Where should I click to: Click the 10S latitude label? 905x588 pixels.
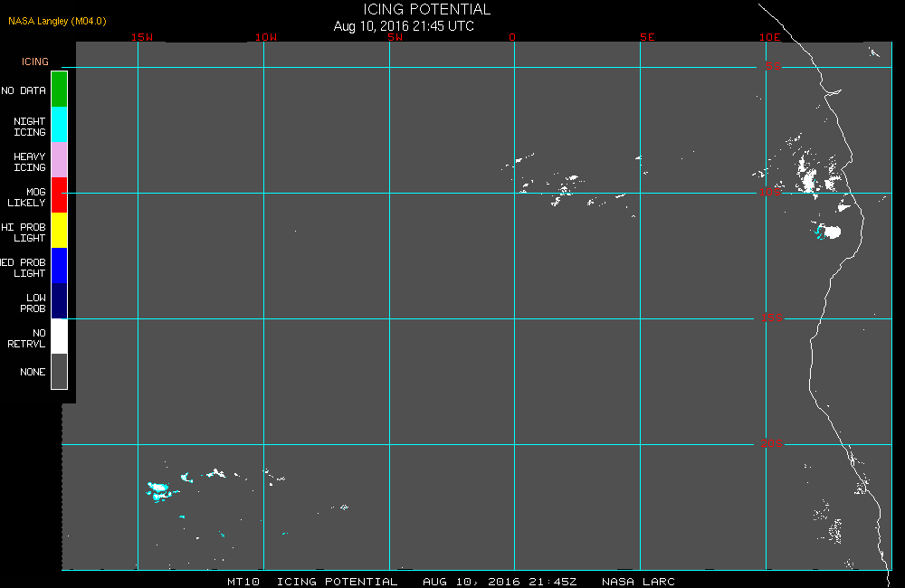771,192
